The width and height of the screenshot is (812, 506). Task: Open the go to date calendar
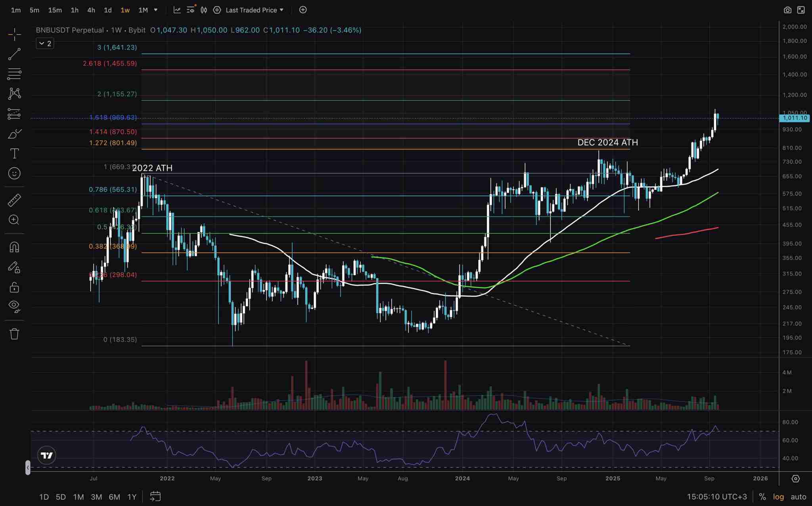point(155,496)
